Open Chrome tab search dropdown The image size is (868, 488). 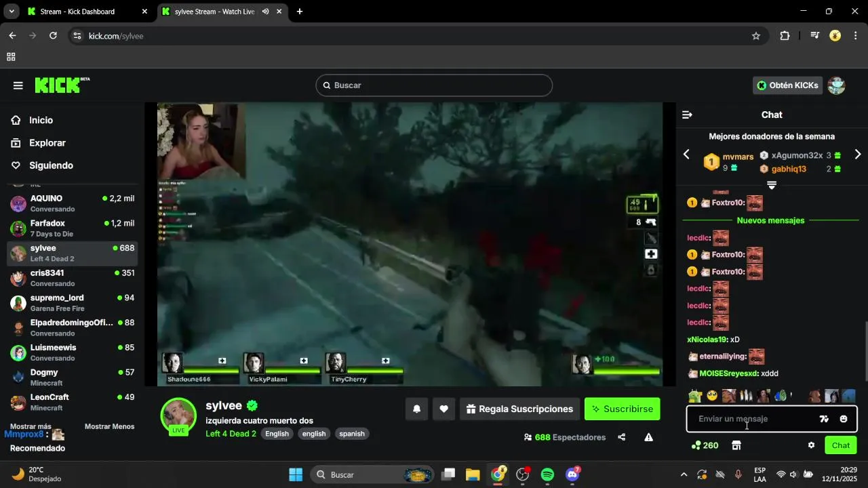coord(12,12)
